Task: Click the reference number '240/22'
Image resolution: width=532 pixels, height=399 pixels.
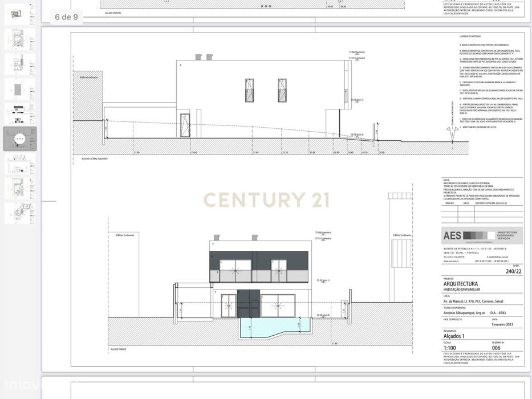Action: point(513,271)
